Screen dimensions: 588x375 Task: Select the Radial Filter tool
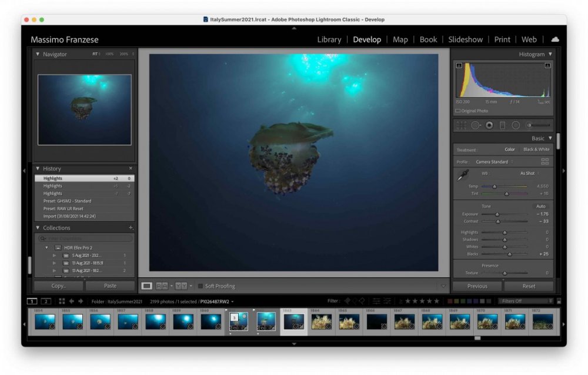point(516,125)
